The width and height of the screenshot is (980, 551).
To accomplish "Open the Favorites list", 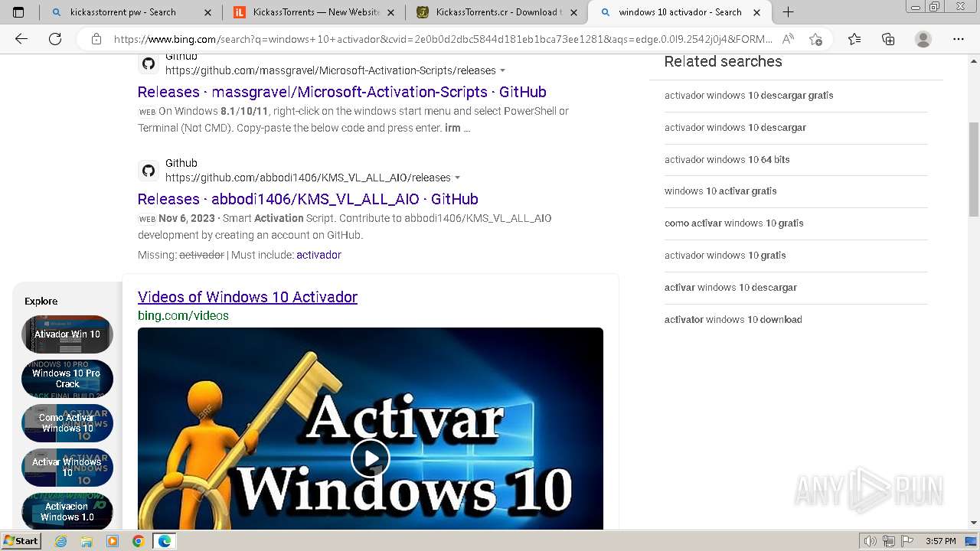I will click(x=854, y=39).
